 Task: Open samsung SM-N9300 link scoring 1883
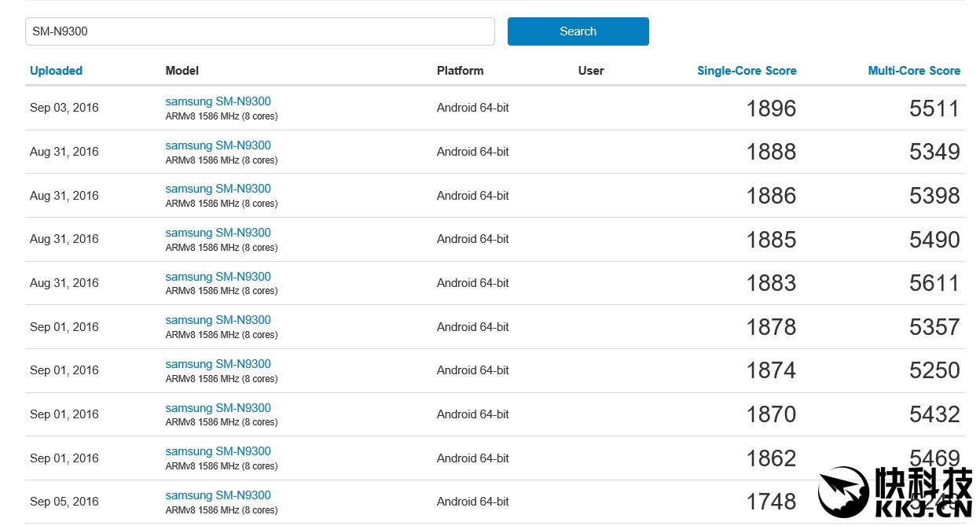tap(218, 277)
